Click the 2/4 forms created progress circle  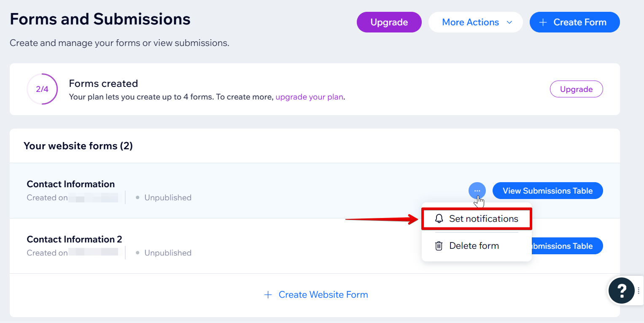click(42, 89)
